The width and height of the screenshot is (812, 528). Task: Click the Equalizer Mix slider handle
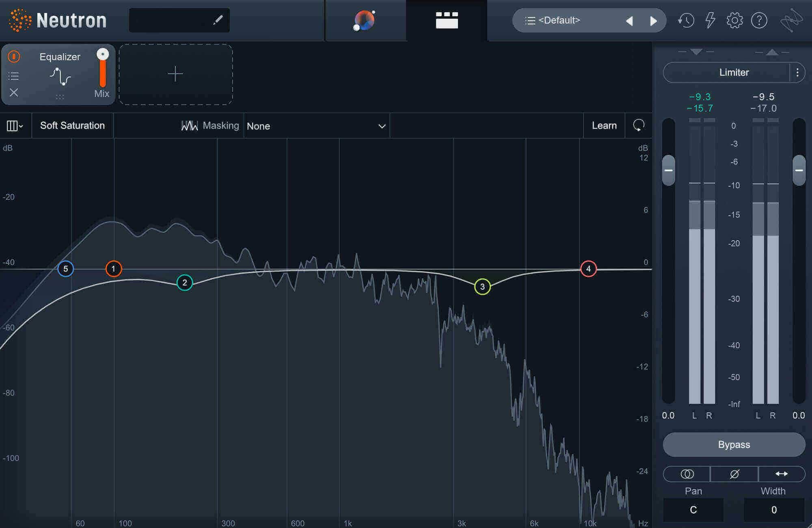[x=103, y=54]
